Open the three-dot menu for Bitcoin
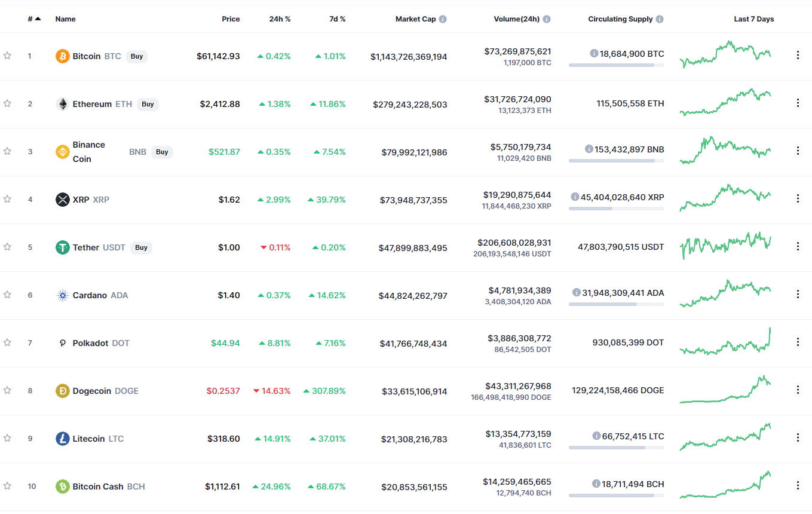812x514 pixels. coord(798,55)
